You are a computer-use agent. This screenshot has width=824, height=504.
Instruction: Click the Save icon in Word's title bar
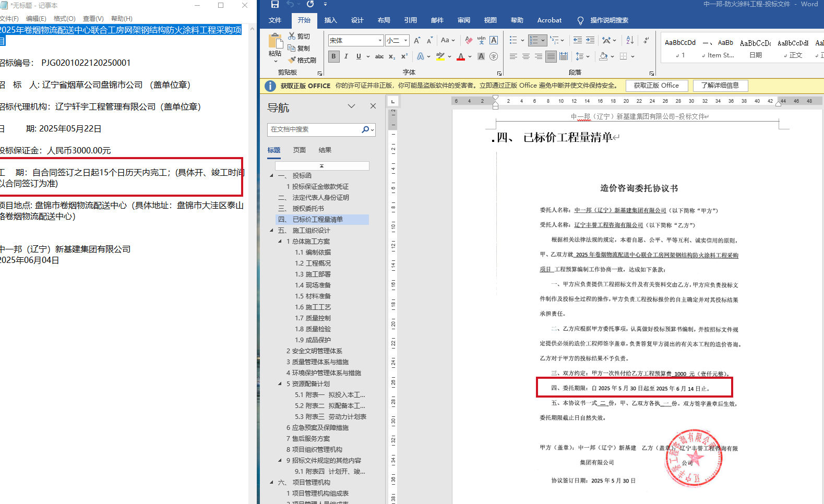[x=275, y=4]
